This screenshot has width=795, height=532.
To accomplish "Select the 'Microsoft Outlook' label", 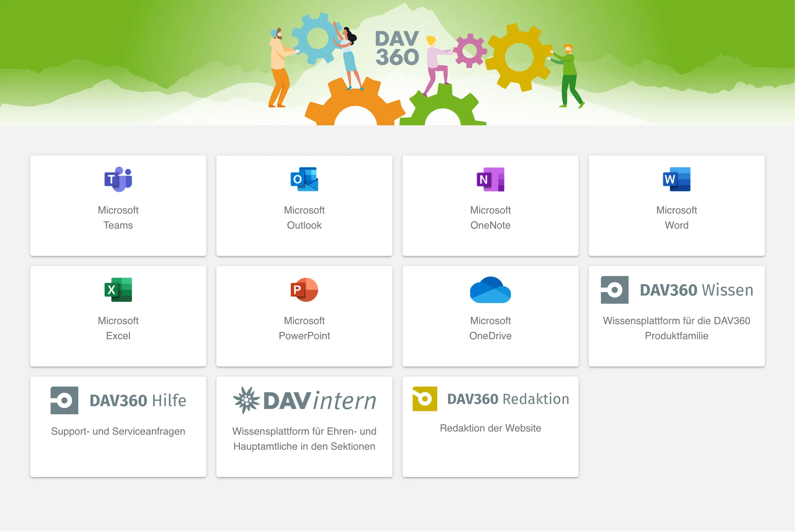I will click(x=304, y=218).
